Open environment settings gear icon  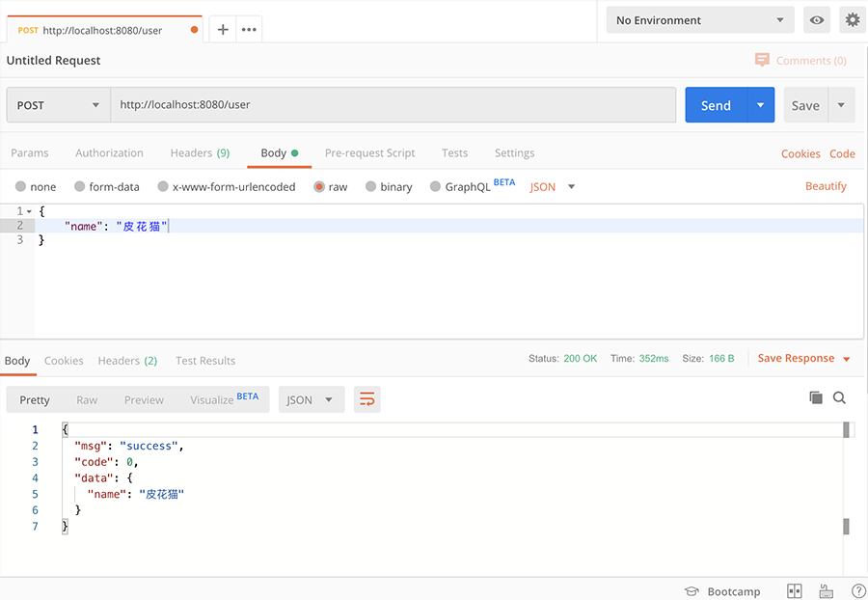(x=852, y=20)
